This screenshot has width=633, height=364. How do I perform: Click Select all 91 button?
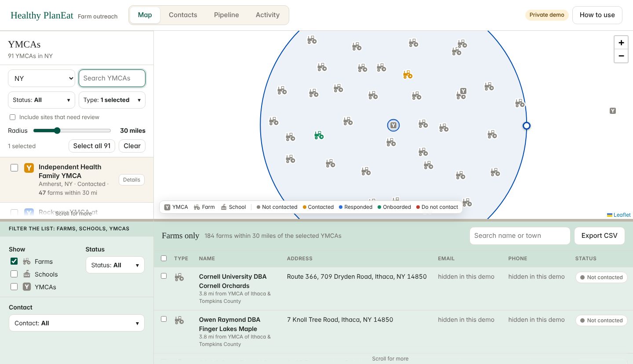coord(92,146)
